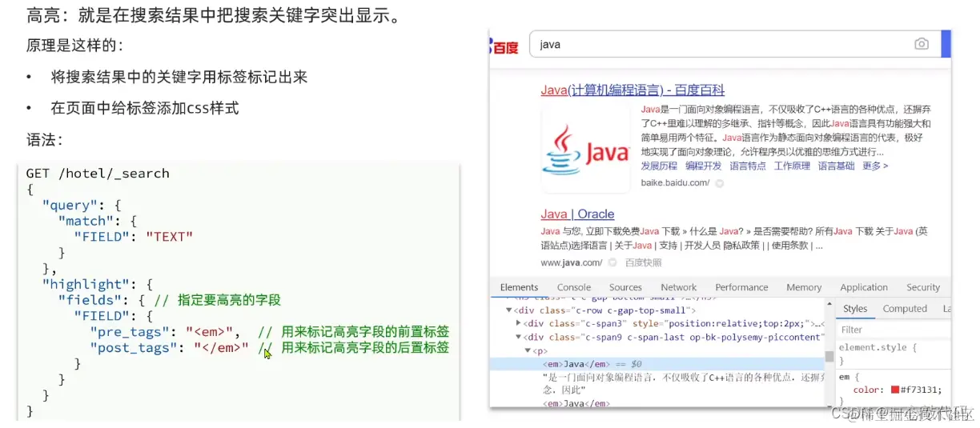Viewport: 980px width, 428px height.
Task: Click the www.java.com/ URL text
Action: coord(571,262)
